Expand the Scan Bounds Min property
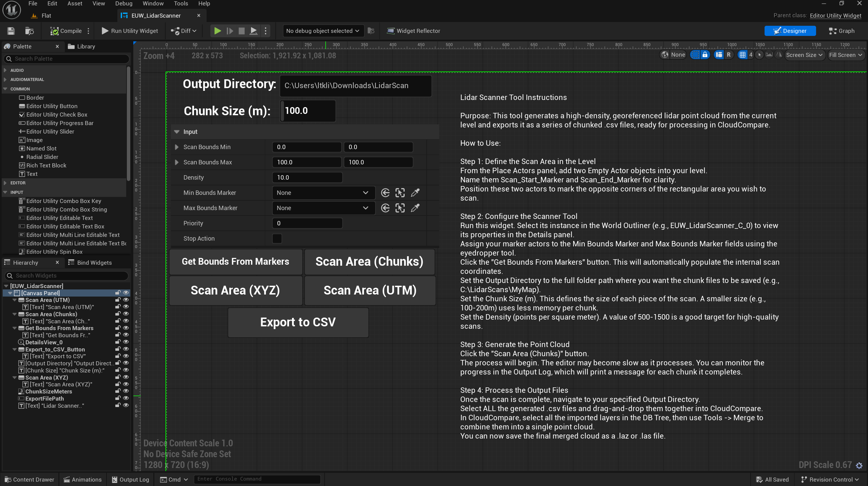This screenshot has width=868, height=486. click(x=177, y=147)
